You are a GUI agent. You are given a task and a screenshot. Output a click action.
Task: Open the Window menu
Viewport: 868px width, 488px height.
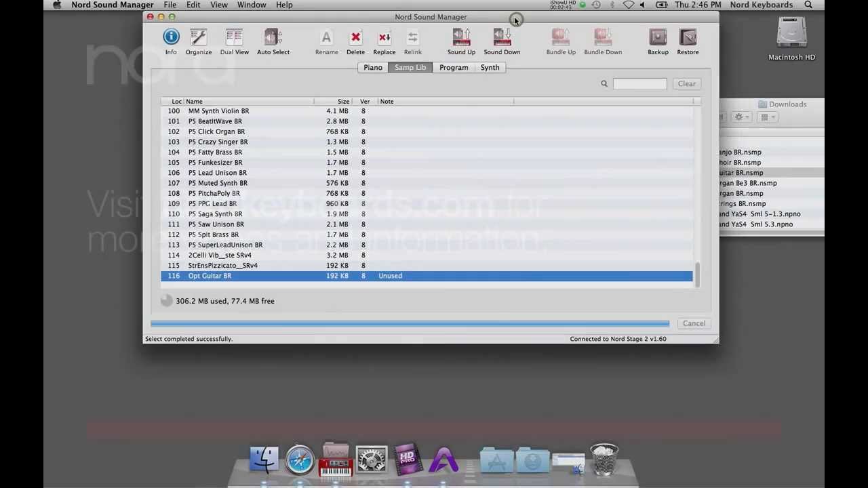(252, 5)
